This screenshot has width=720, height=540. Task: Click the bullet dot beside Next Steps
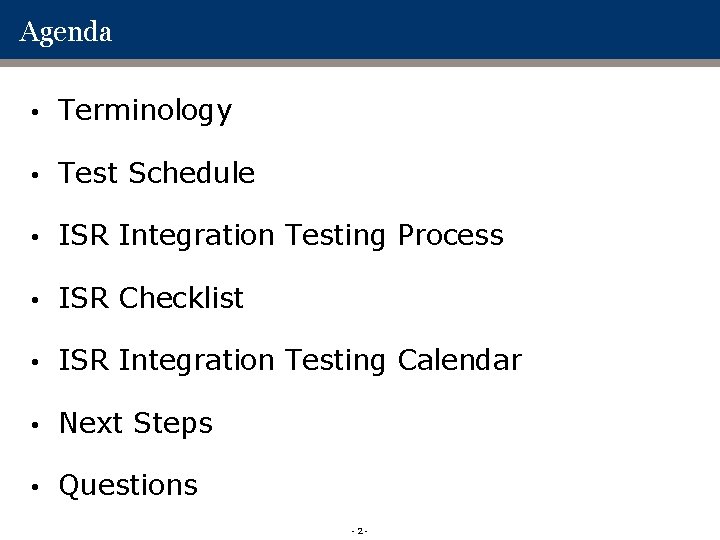(x=35, y=424)
